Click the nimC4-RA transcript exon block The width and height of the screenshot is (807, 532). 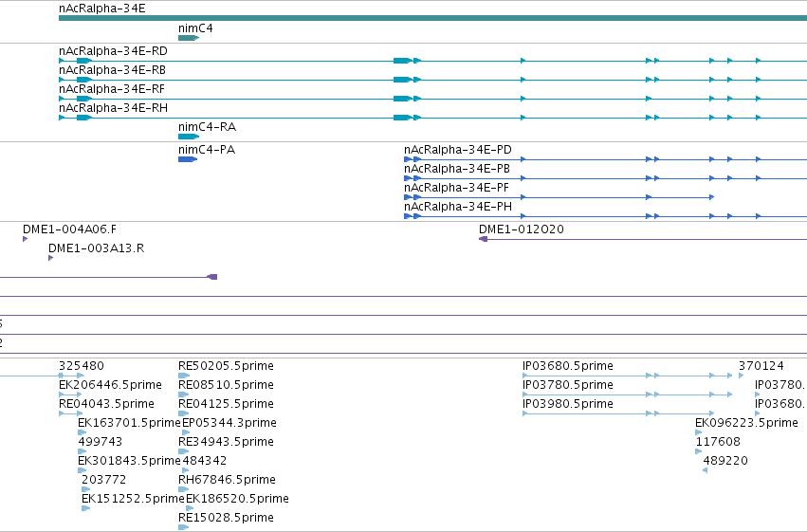[x=189, y=137]
